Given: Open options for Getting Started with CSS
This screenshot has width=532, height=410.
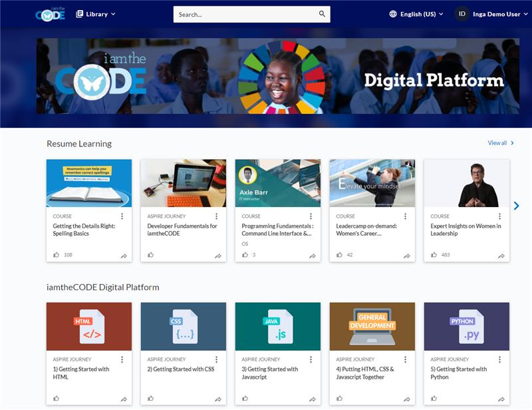Looking at the screenshot, I should (217, 359).
